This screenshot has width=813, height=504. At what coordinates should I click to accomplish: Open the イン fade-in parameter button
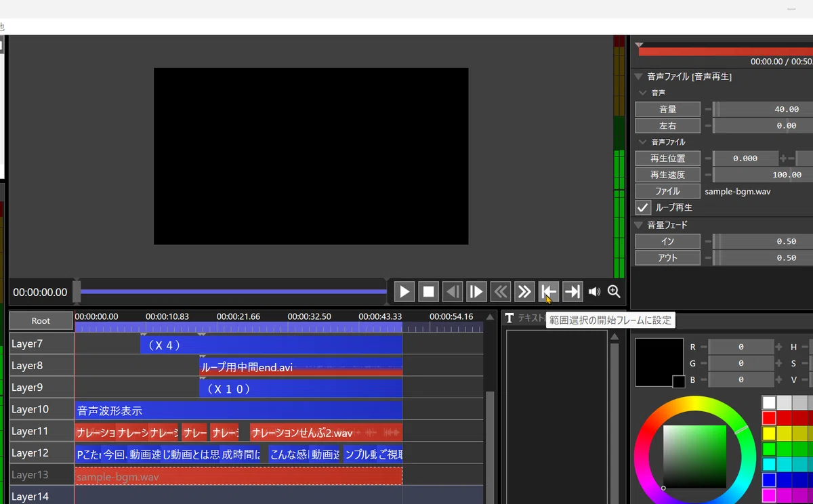pyautogui.click(x=667, y=241)
